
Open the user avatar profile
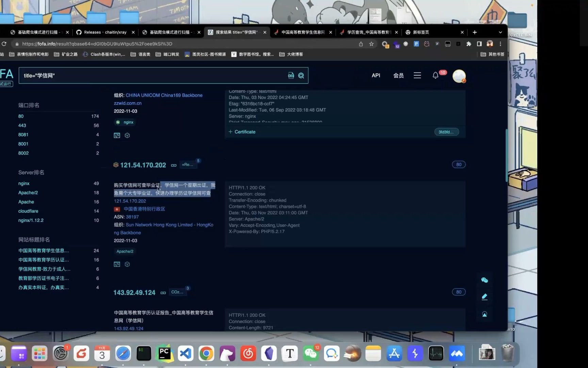[459, 76]
